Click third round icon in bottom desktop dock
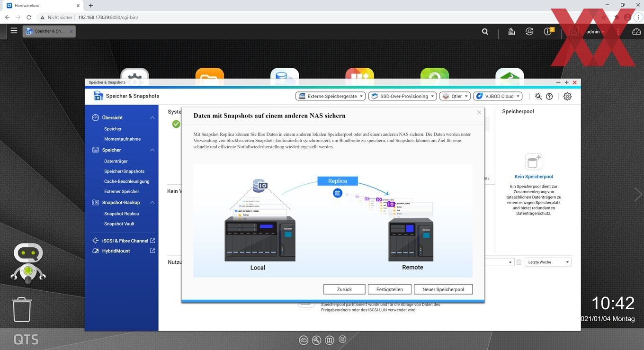The image size is (644, 350). click(330, 340)
